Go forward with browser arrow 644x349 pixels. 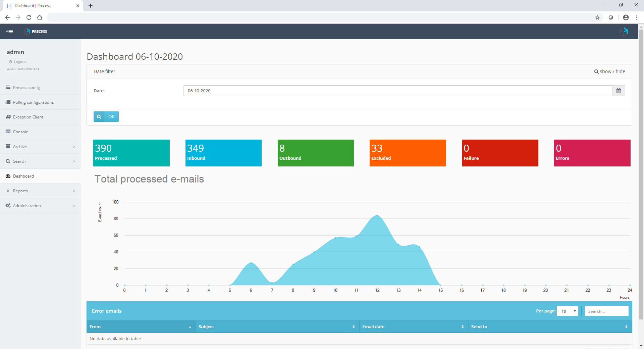pyautogui.click(x=18, y=17)
